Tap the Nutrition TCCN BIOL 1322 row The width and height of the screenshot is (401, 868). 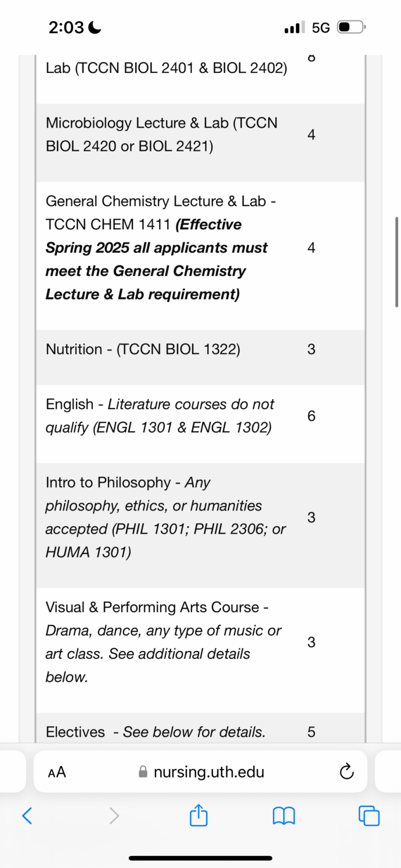[200, 357]
